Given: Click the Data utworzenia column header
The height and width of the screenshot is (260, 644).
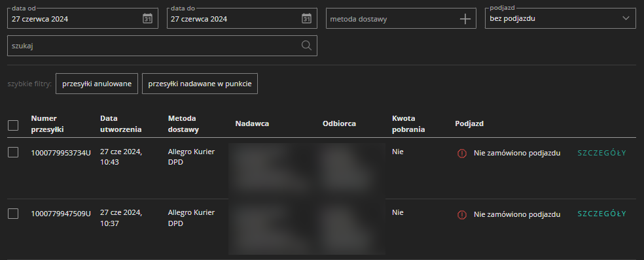Looking at the screenshot, I should 120,124.
